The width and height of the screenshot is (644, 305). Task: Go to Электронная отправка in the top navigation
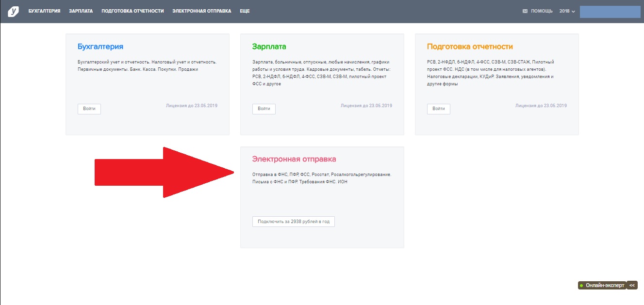pyautogui.click(x=201, y=11)
